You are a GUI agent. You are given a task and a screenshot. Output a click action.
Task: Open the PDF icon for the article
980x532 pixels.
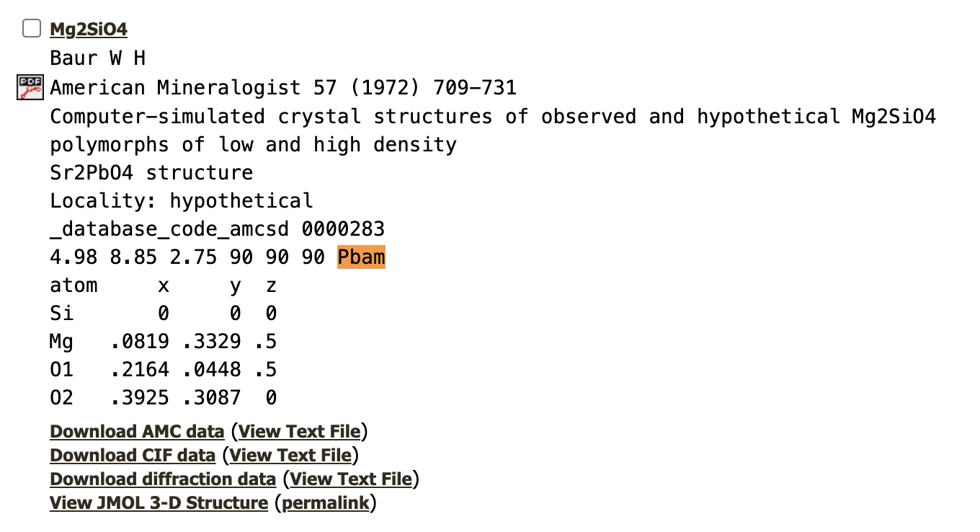30,88
